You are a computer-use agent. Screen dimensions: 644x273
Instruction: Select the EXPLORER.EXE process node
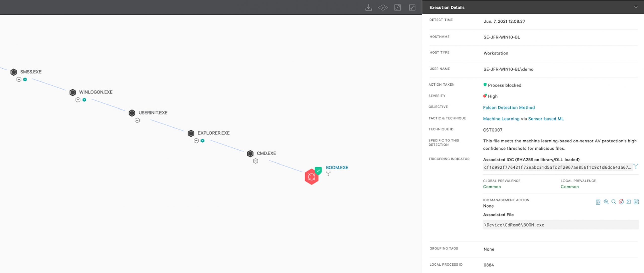click(x=191, y=133)
